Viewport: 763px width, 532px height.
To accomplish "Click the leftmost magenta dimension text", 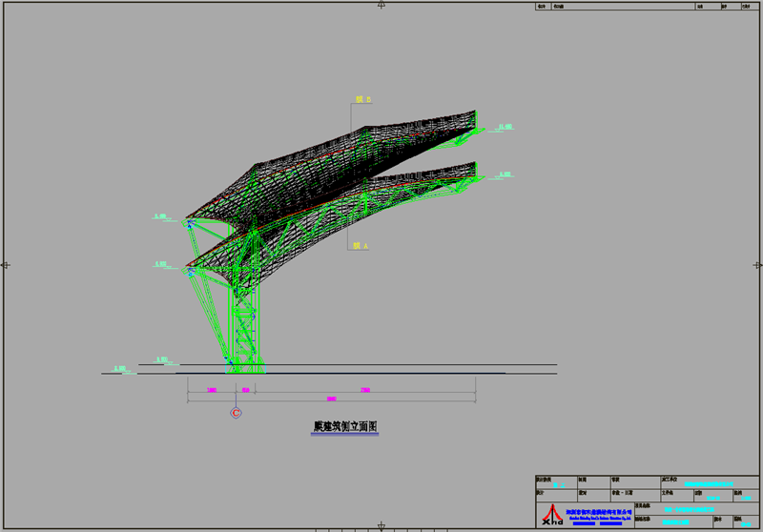I will click(212, 389).
